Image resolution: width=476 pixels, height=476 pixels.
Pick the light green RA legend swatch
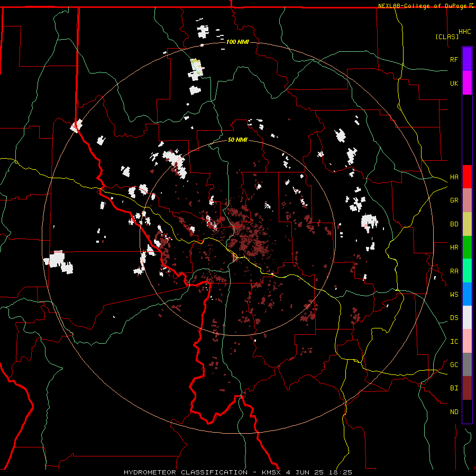pos(467,271)
